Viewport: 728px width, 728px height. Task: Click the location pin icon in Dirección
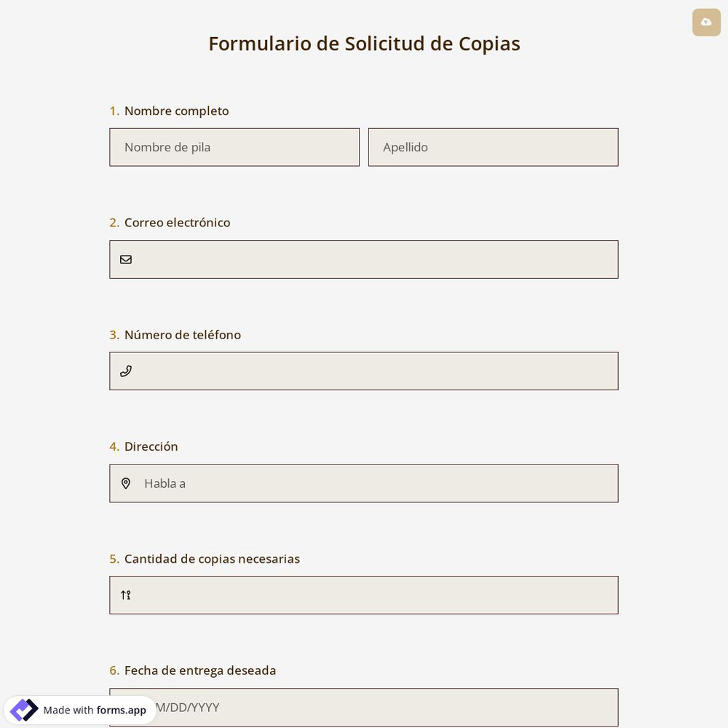coord(126,483)
